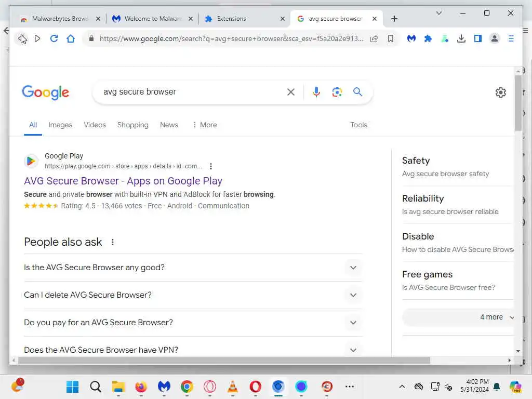Click the forward navigation arrow

click(x=37, y=38)
